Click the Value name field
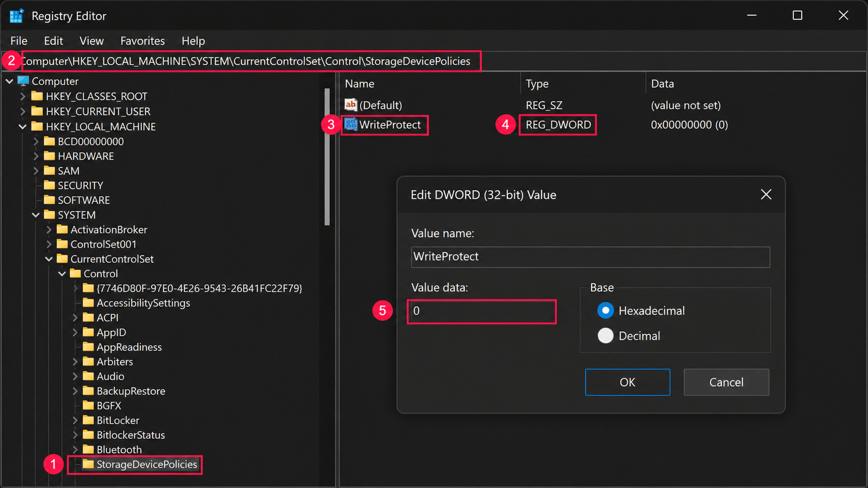This screenshot has width=868, height=488. point(590,257)
